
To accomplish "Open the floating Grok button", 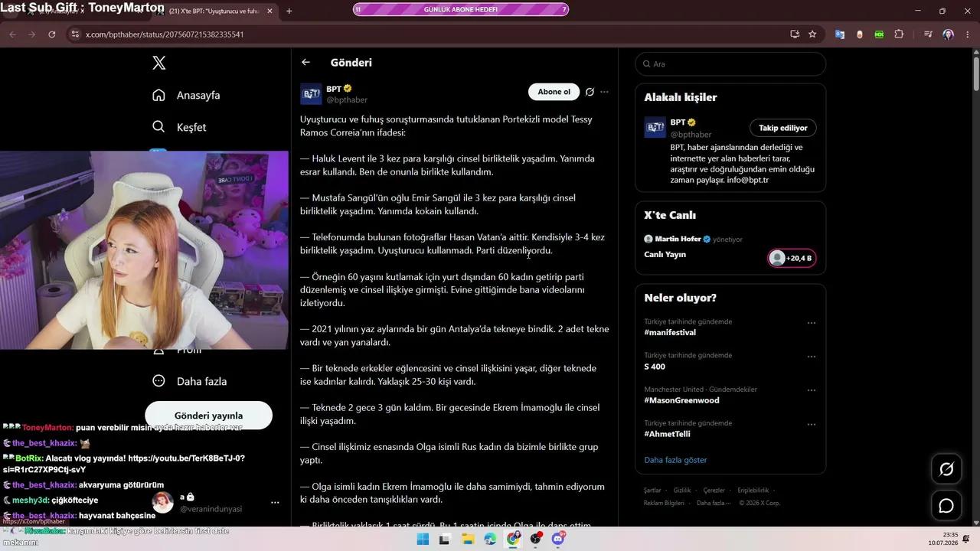I will pos(946,469).
